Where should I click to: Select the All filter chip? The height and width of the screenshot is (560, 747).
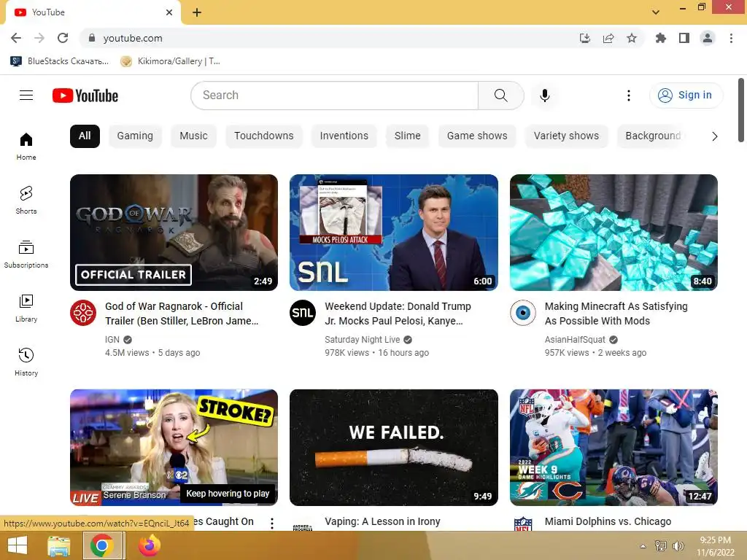pyautogui.click(x=85, y=136)
